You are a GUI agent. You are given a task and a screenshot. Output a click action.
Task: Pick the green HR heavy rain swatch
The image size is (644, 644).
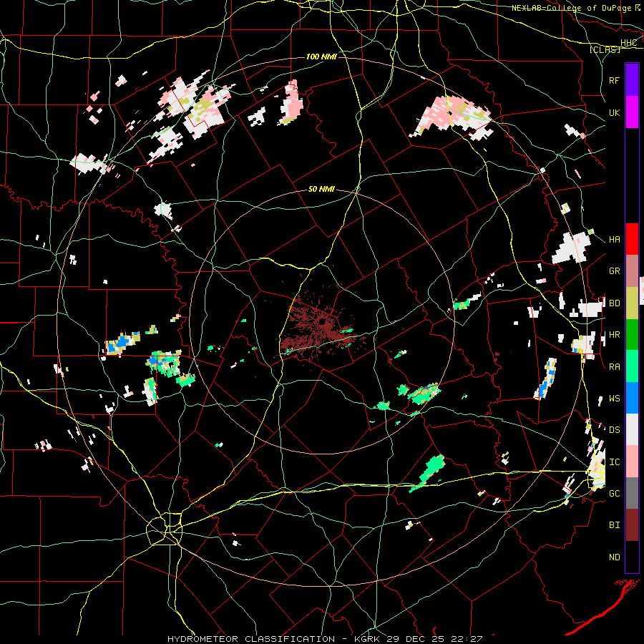click(632, 335)
